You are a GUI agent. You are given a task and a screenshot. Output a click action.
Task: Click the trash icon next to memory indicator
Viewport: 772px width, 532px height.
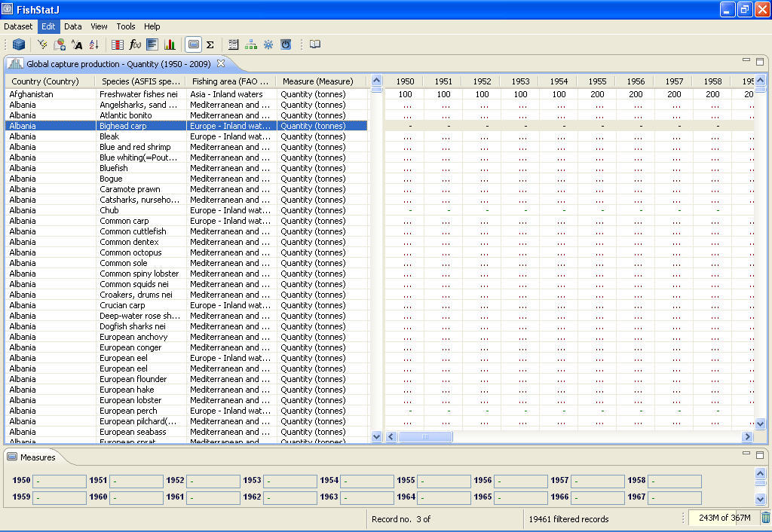click(764, 518)
